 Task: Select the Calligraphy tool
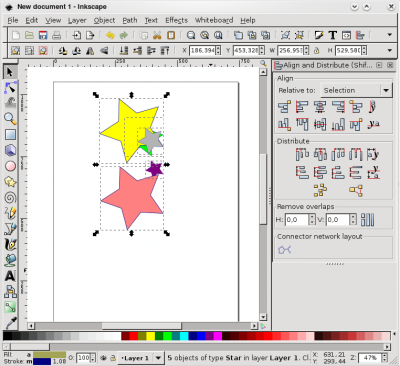click(x=10, y=244)
